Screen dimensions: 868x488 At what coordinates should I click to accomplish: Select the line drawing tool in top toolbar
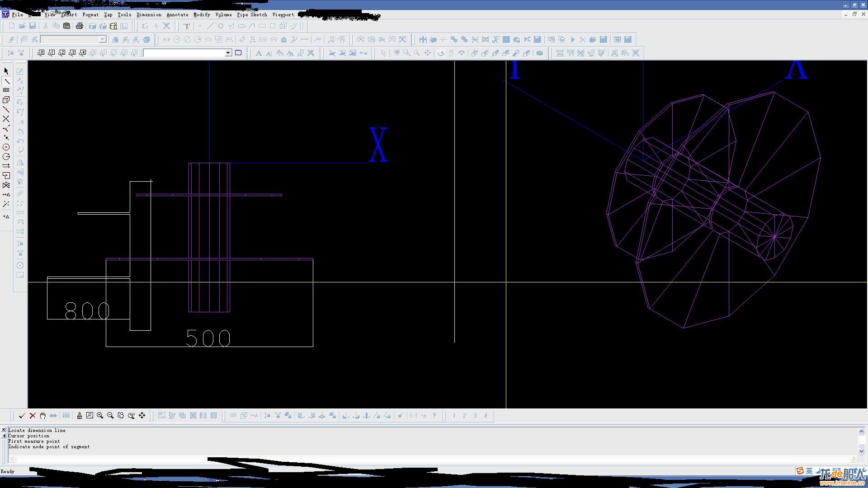click(210, 26)
